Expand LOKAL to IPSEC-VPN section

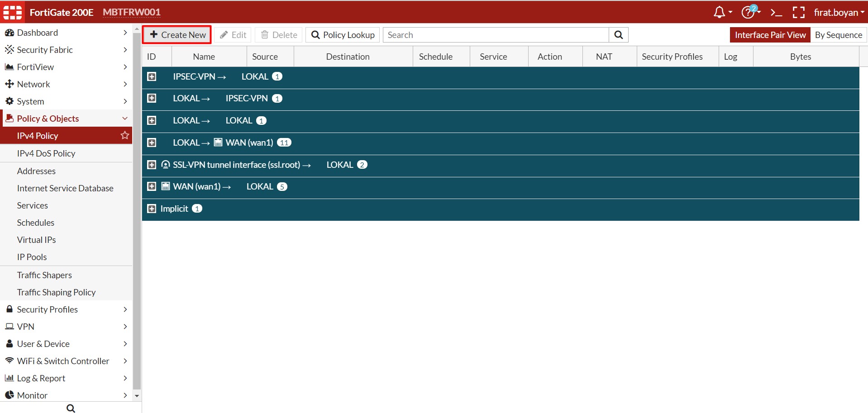coord(152,98)
